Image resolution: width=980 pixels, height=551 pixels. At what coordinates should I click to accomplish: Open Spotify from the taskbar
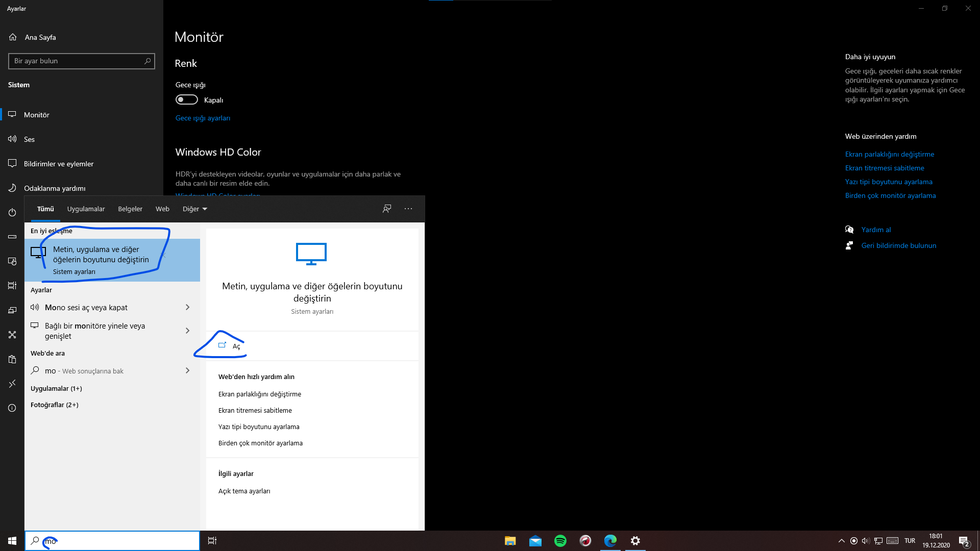click(560, 541)
